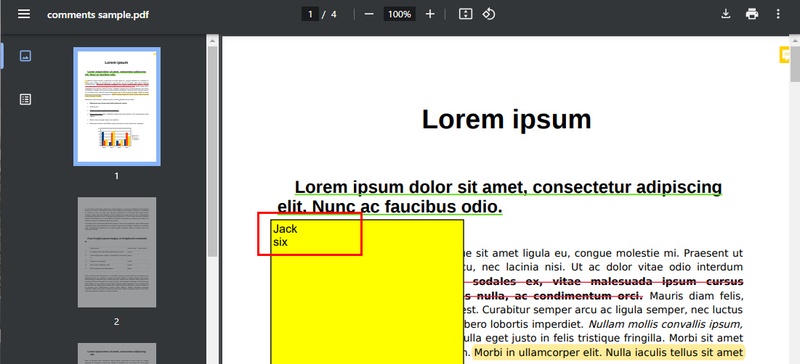
Task: Edit the current page number field
Action: (x=310, y=14)
